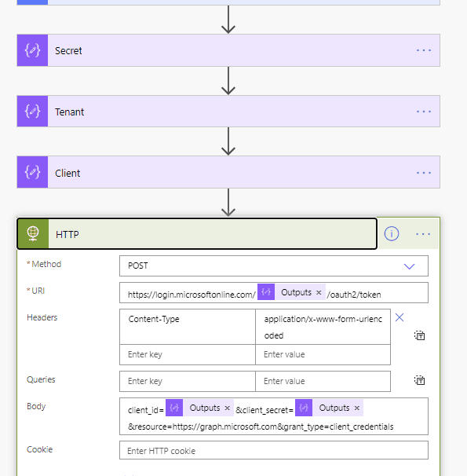Delete the Content-Type header row
The width and height of the screenshot is (467, 476).
coord(400,317)
